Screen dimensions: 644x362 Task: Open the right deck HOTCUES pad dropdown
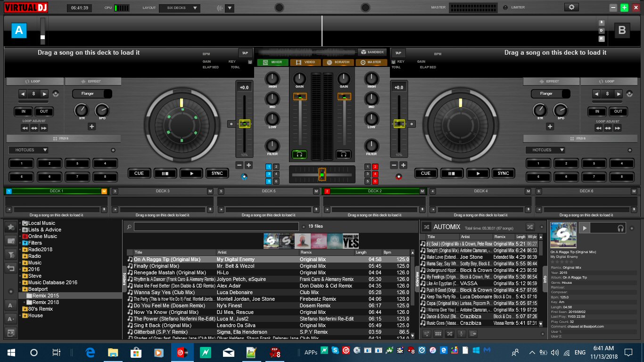point(545,150)
